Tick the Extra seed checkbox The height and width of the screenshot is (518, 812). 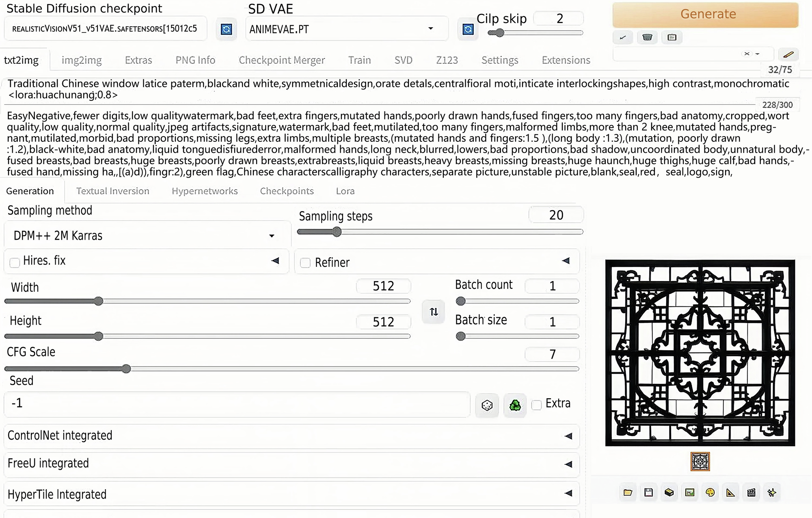(x=536, y=405)
